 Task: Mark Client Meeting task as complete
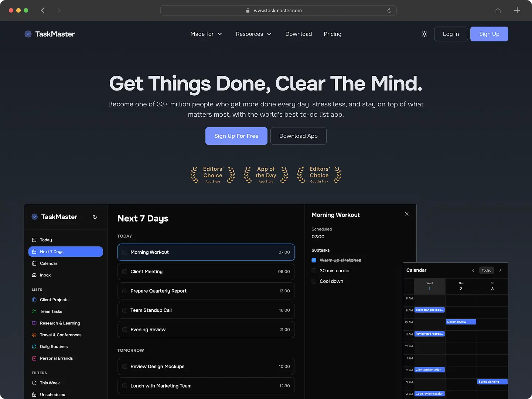(125, 272)
